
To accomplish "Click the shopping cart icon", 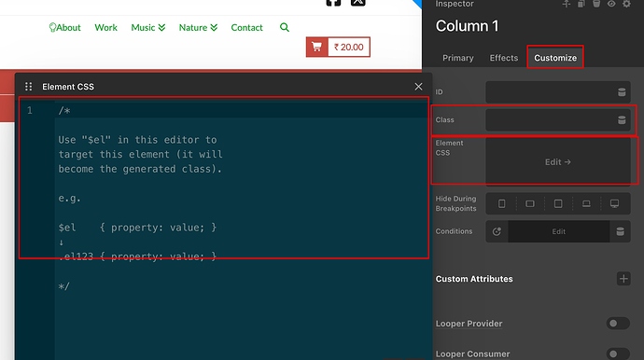I will (x=316, y=48).
